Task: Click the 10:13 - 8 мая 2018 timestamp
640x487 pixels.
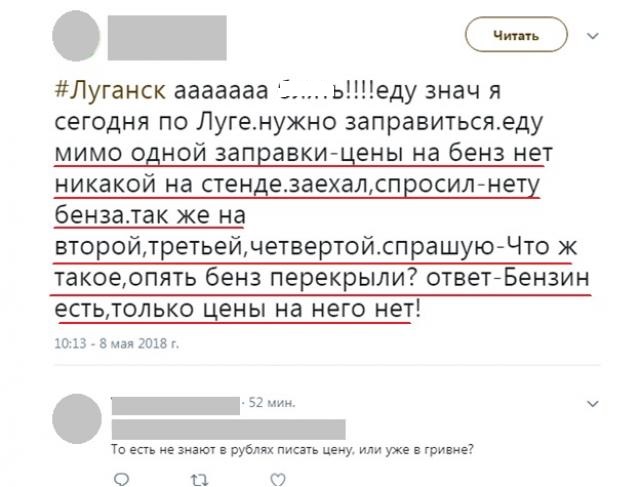Action: 117,344
